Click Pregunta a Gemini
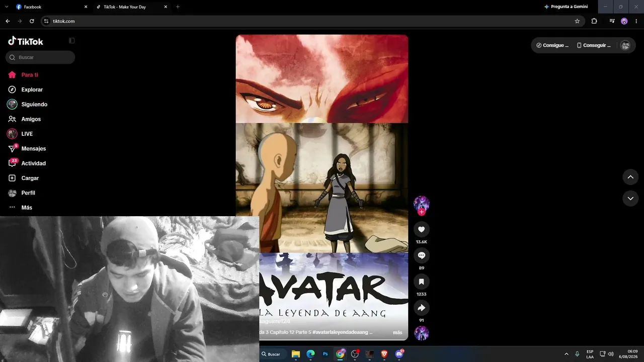Image resolution: width=644 pixels, height=362 pixels. tap(566, 7)
